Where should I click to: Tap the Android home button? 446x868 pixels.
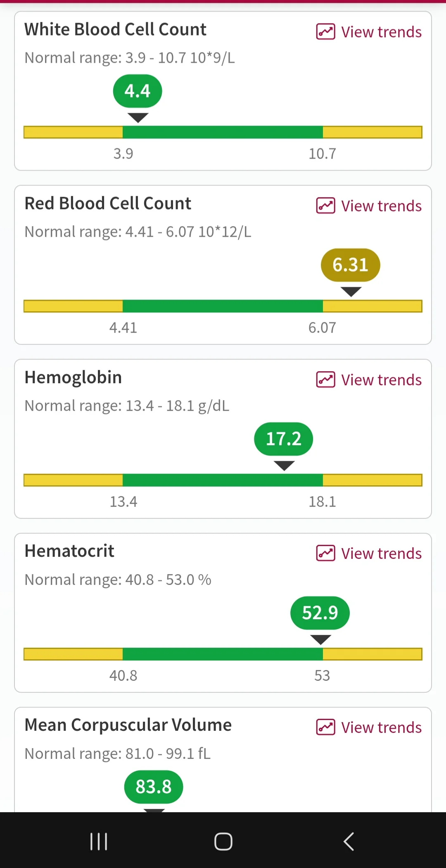pyautogui.click(x=223, y=842)
